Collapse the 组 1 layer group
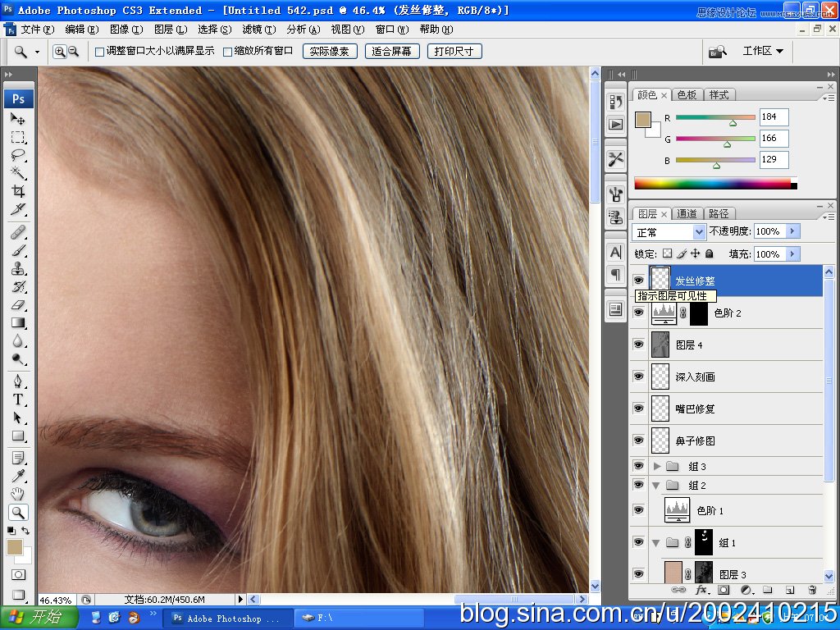840x630 pixels. point(655,543)
